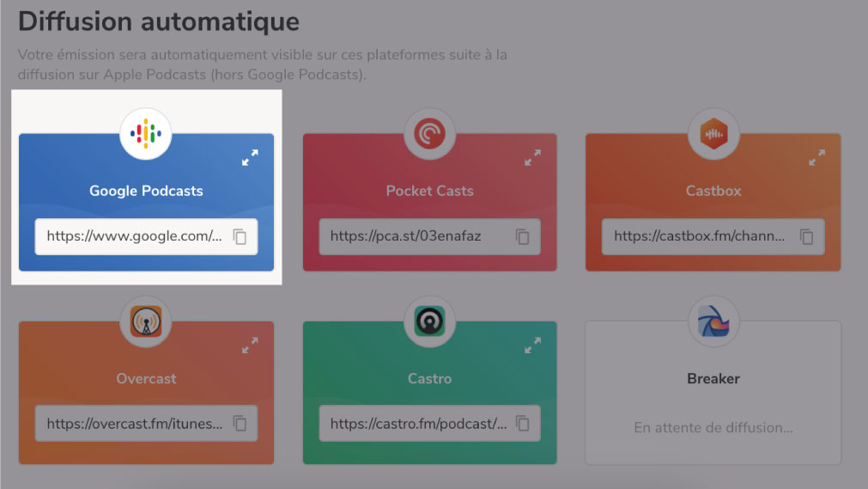Click the Pocket Casts logo icon

pyautogui.click(x=429, y=133)
